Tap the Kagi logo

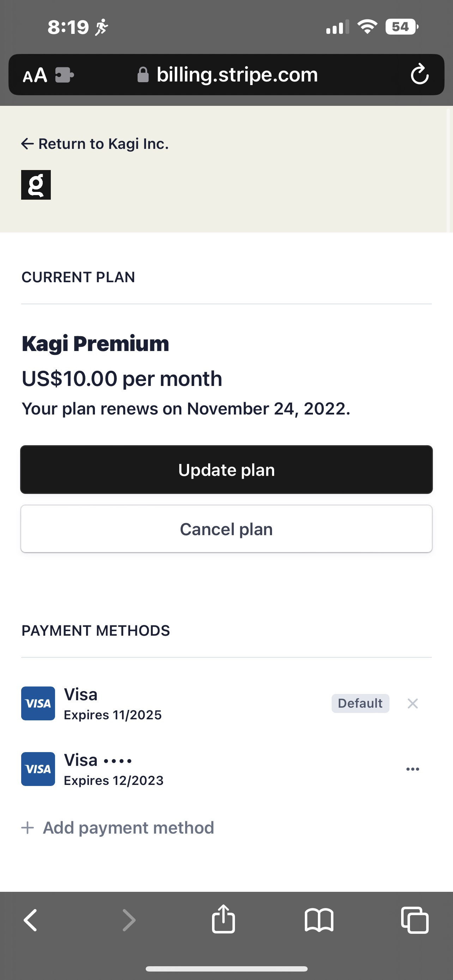tap(36, 185)
